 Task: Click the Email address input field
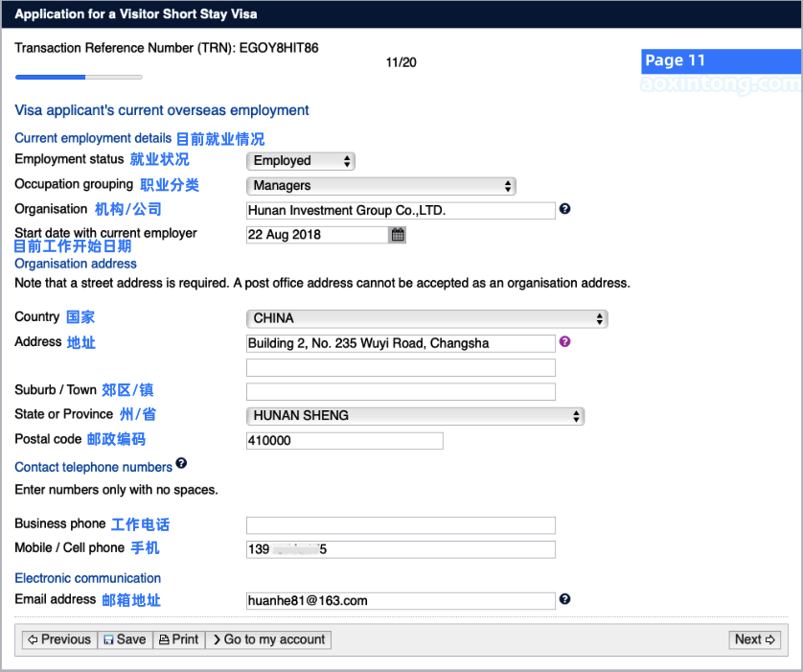401,601
